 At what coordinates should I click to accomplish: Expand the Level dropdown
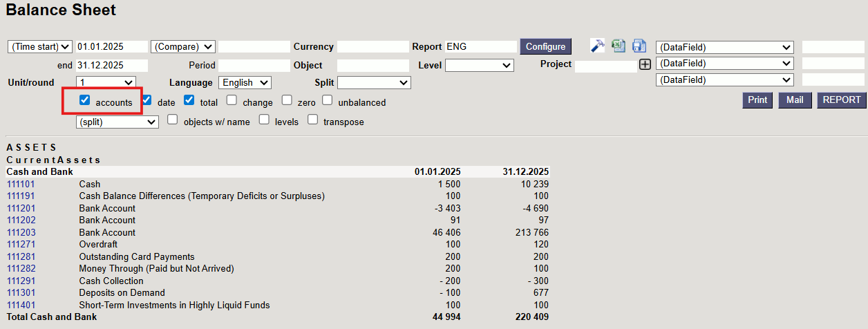[x=479, y=65]
